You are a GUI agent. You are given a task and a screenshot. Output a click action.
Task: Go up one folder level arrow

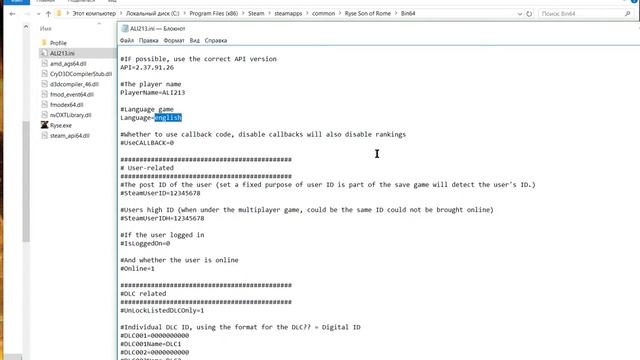(x=48, y=13)
